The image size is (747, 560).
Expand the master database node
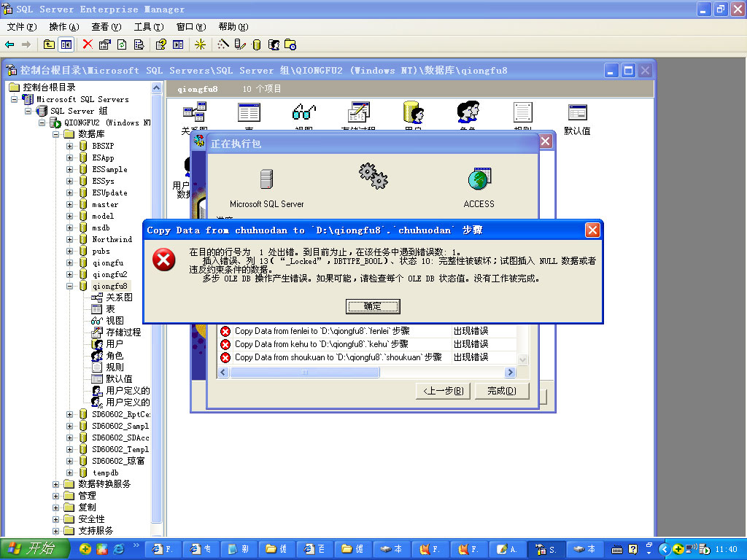pyautogui.click(x=69, y=204)
